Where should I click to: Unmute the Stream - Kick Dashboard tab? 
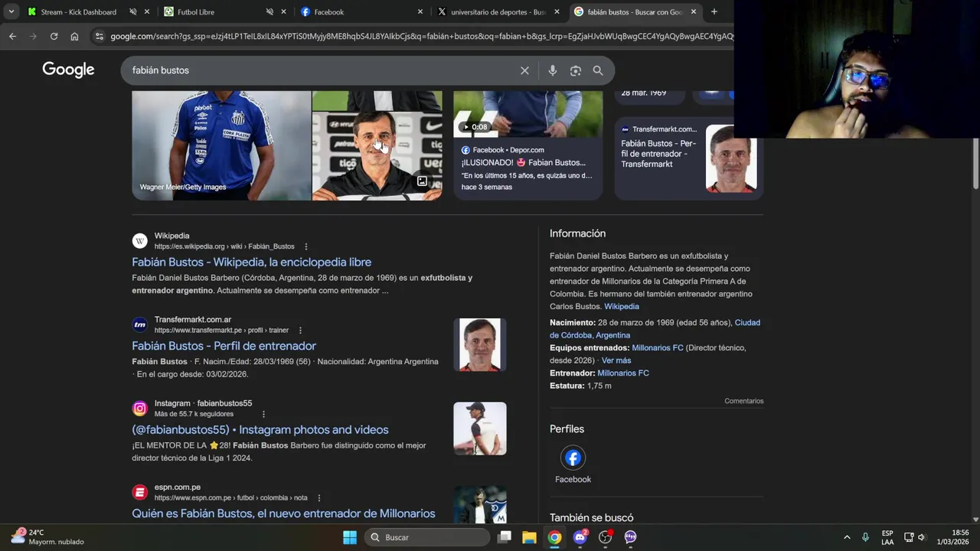pos(133,11)
